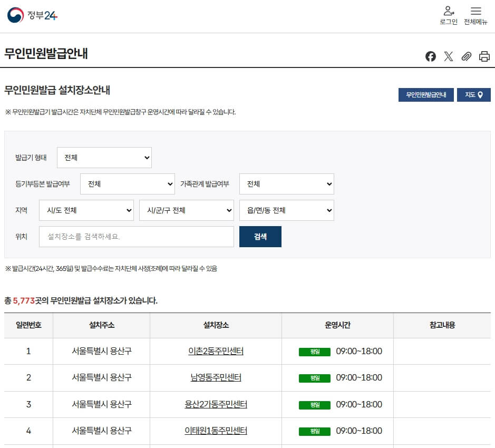Open the 남영동주민센터 link

point(215,377)
